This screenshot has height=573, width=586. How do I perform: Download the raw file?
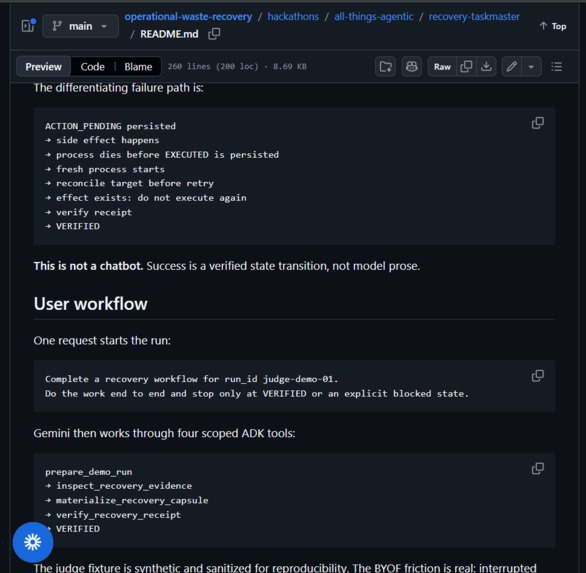click(486, 67)
